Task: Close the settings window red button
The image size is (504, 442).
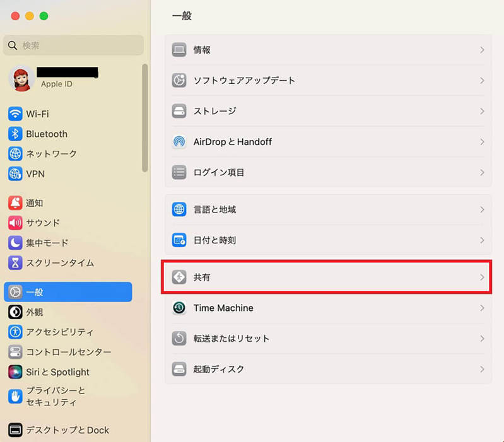Action: (x=15, y=16)
